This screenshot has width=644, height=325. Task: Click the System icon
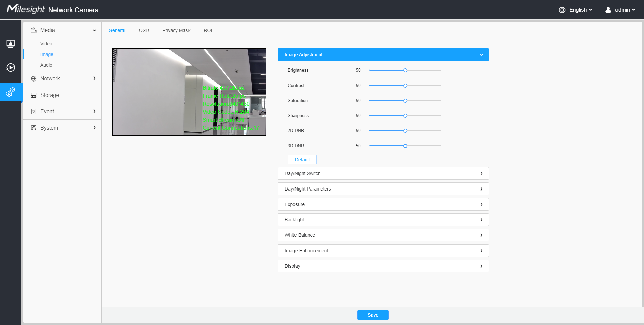tap(34, 128)
